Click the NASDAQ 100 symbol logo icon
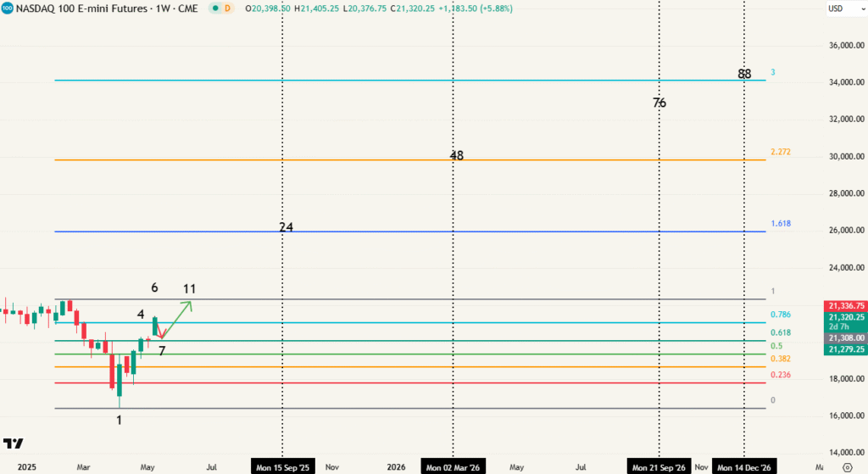The image size is (868, 474). pyautogui.click(x=7, y=8)
